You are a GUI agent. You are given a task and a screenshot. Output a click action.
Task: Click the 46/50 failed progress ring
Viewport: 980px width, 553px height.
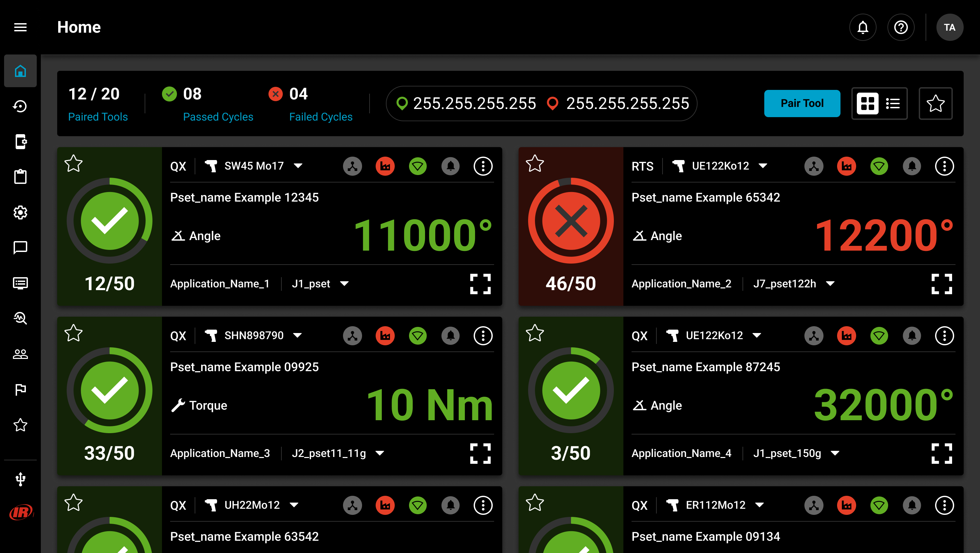point(571,221)
